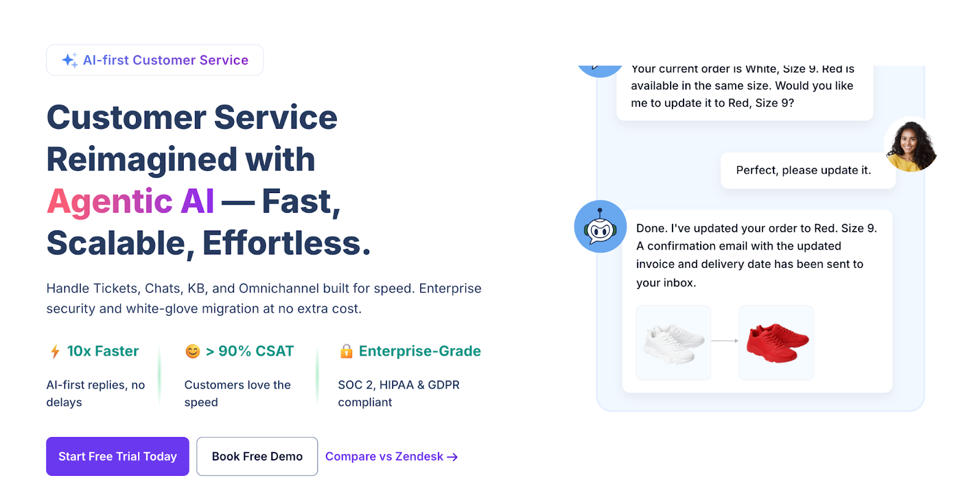980x496 pixels.
Task: Click the smiley face emoji icon
Action: coord(193,351)
